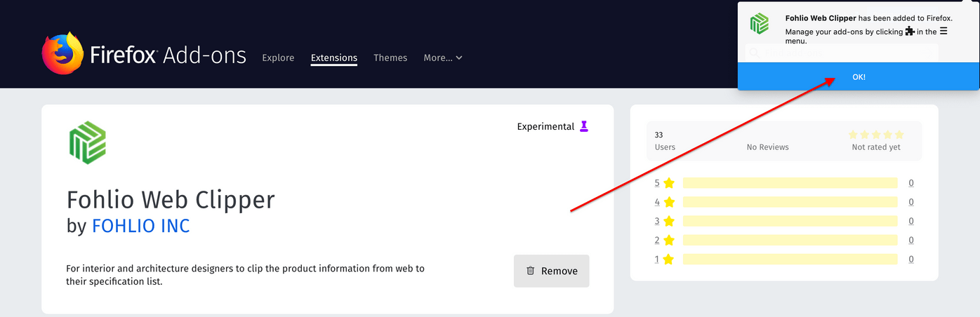The height and width of the screenshot is (317, 980).
Task: Click the 33 Users count
Action: coord(664,140)
